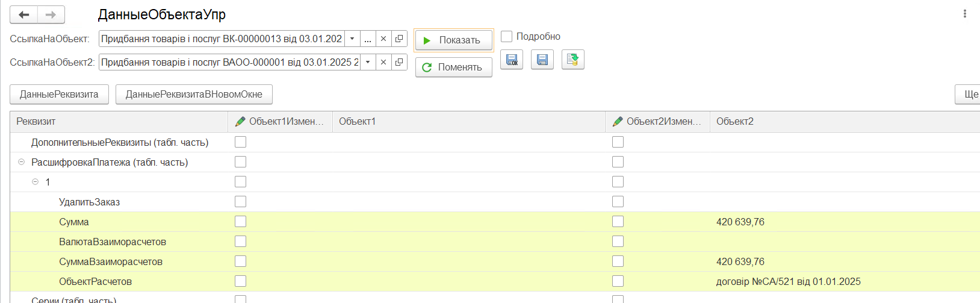
Task: Tick the Объект1Изменен checkbox in Сумма row
Action: click(241, 222)
